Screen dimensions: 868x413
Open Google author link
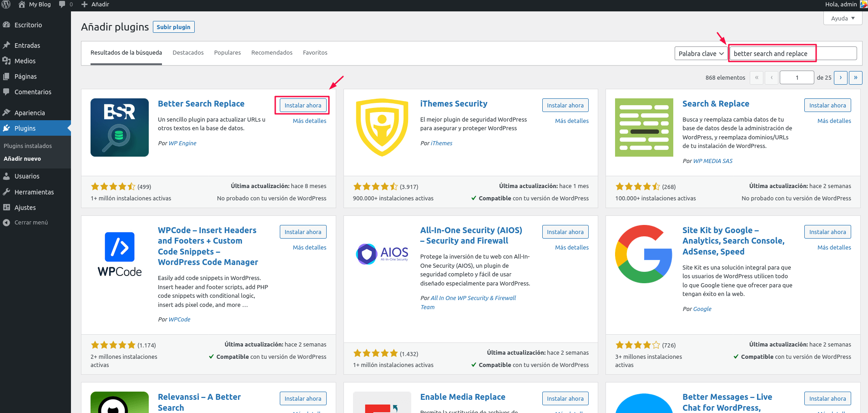pos(702,309)
